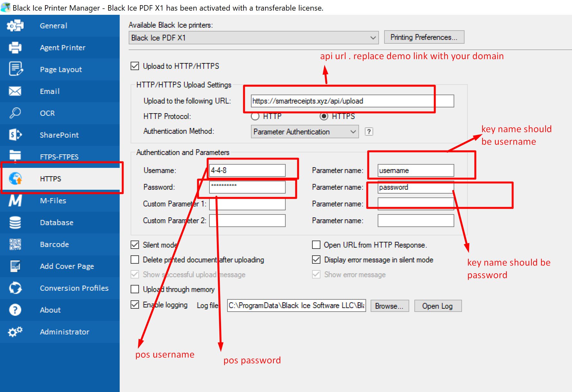The height and width of the screenshot is (392, 572).
Task: Open the Add Cover Page label
Action: click(x=67, y=266)
